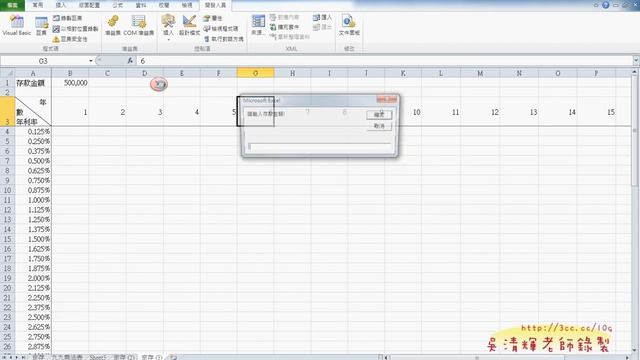The height and width of the screenshot is (360, 640).
Task: Click the Insert Function fx icon
Action: click(130, 61)
